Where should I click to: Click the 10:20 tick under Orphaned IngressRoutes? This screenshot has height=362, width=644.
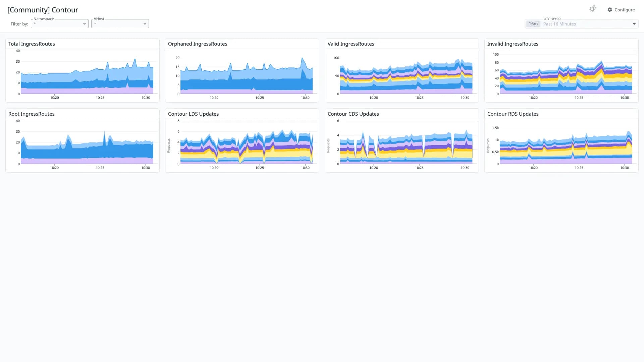[x=214, y=98]
